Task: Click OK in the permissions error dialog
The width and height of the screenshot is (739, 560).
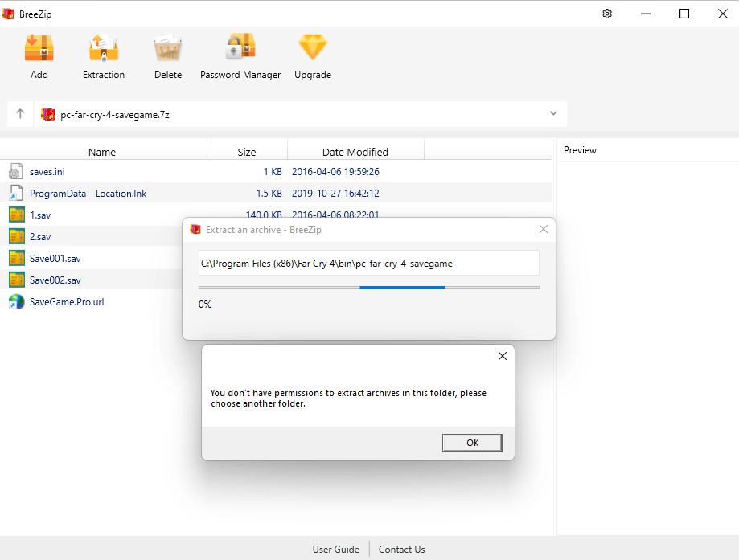Action: coord(472,443)
